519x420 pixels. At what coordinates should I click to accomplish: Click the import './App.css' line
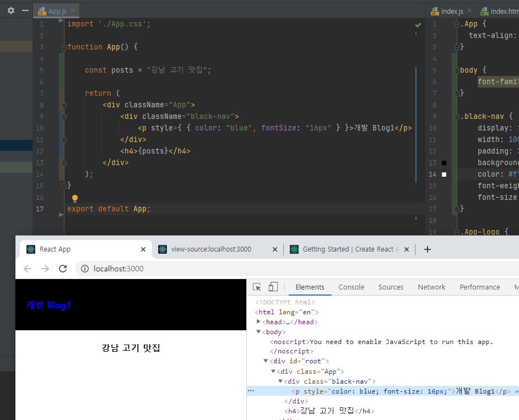[109, 24]
